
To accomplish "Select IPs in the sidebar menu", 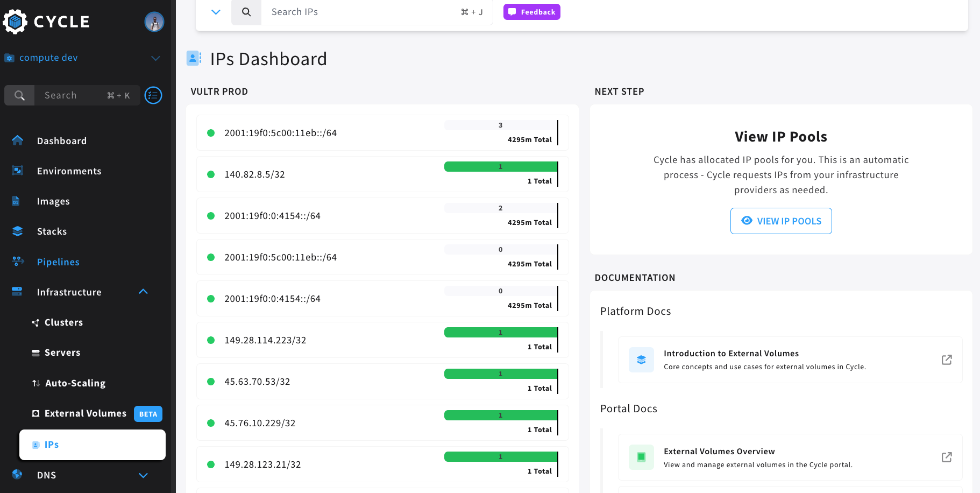I will coord(51,445).
